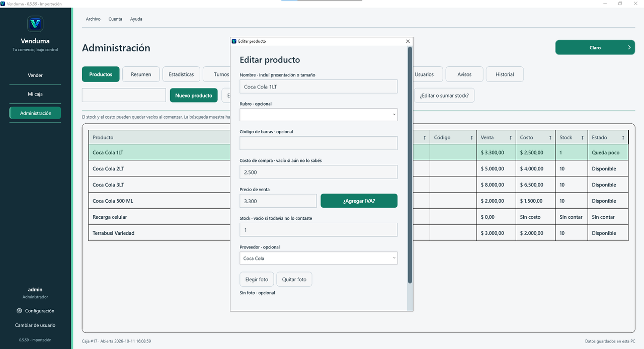Switch to the Resumen tab
644x349 pixels.
(x=141, y=74)
